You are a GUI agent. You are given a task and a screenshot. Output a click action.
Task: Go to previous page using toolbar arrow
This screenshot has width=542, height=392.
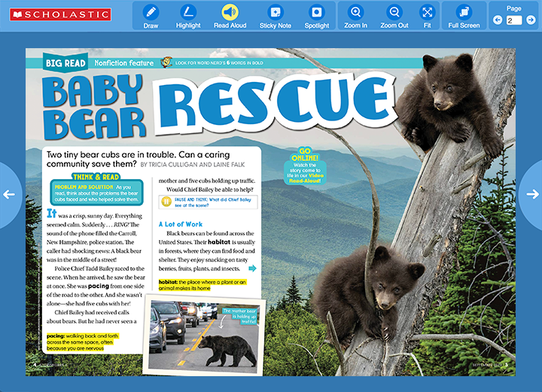pyautogui.click(x=497, y=20)
